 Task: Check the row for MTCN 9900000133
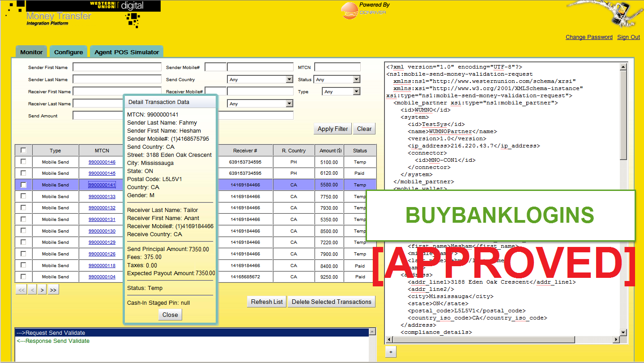tap(23, 196)
